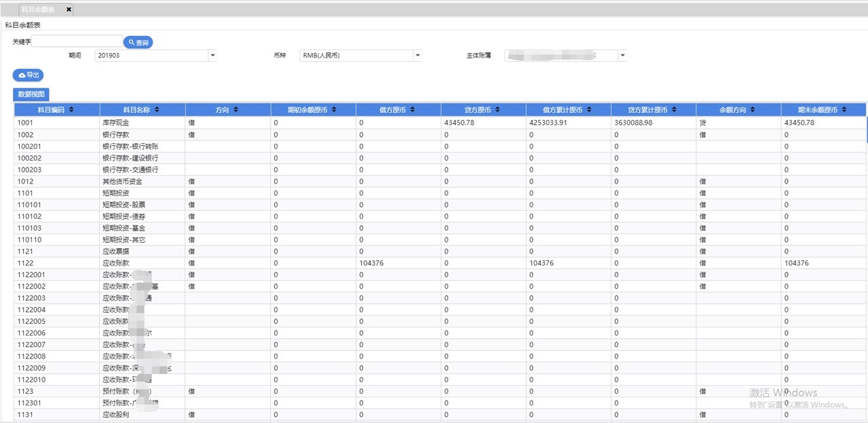Image resolution: width=868 pixels, height=423 pixels.
Task: Expand the 币种 RMB(人民币) dropdown
Action: pos(417,56)
